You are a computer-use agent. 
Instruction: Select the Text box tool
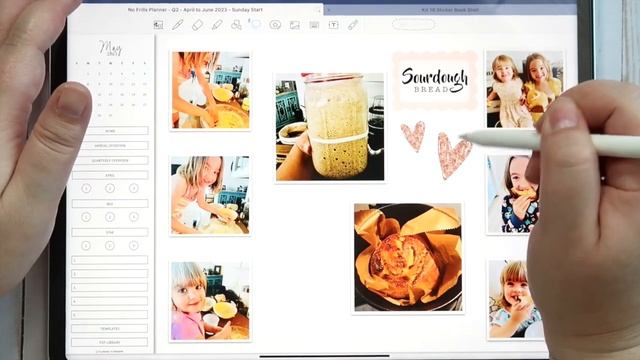(333, 25)
